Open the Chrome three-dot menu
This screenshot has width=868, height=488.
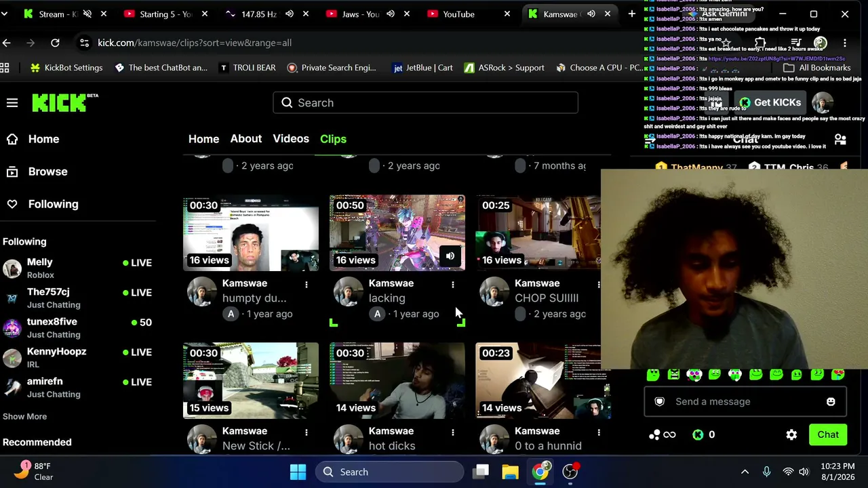(x=845, y=43)
